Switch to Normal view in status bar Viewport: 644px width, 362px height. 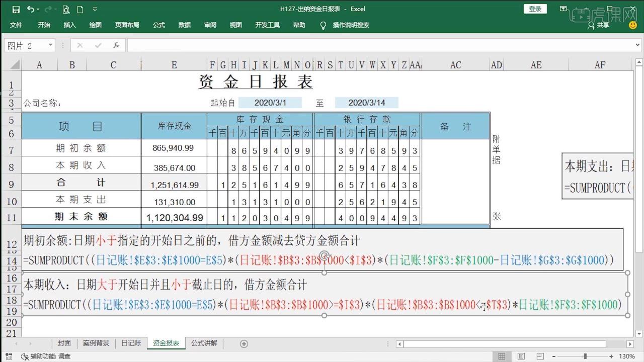pyautogui.click(x=501, y=355)
